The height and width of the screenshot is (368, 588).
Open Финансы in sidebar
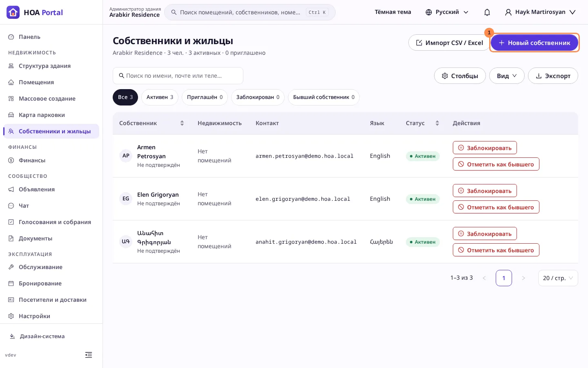[51, 160]
